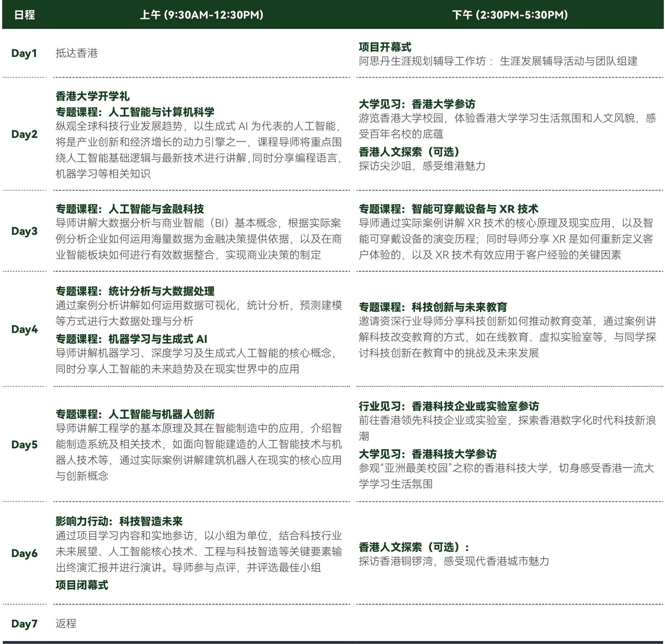
Task: Click the 日程 column header
Action: click(x=25, y=15)
